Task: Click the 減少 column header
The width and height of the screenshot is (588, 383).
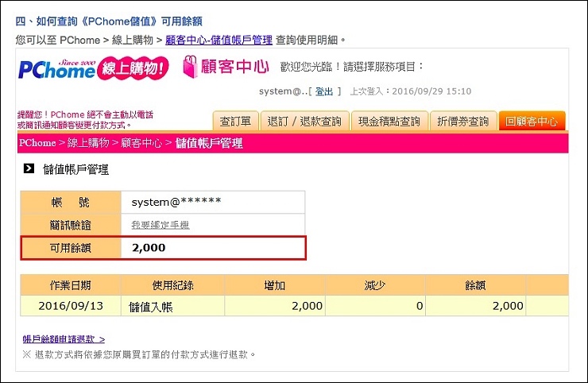Action: [375, 285]
